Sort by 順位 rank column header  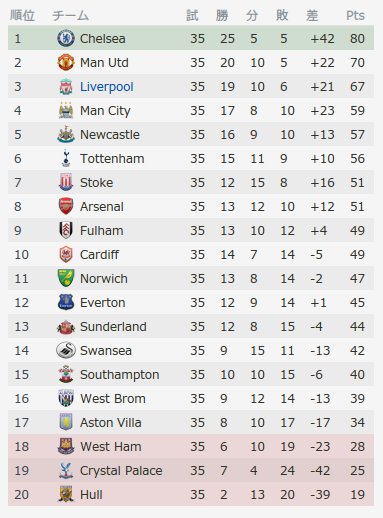22,15
